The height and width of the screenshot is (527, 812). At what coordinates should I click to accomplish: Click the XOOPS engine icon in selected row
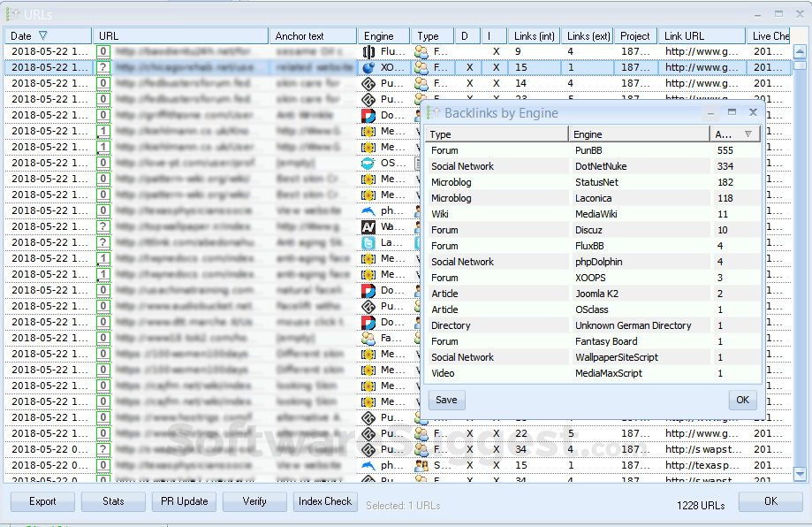point(368,67)
